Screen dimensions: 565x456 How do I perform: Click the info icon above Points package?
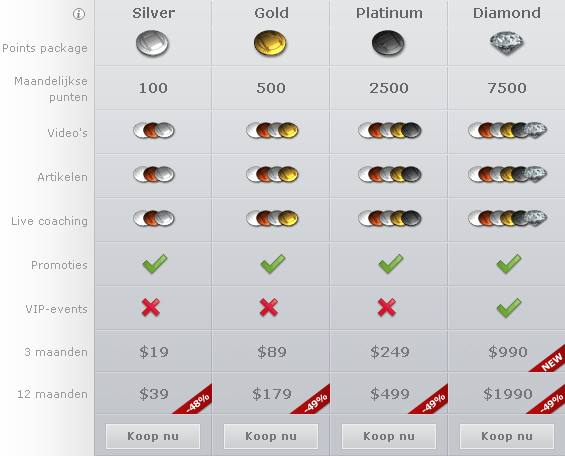pos(79,14)
